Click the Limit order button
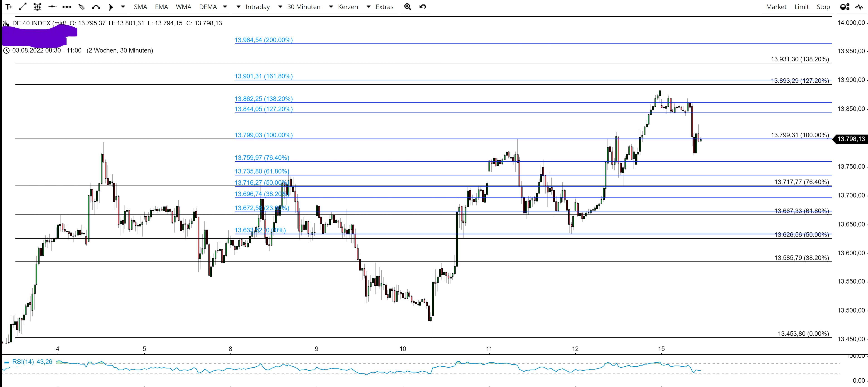This screenshot has width=868, height=387. coord(801,7)
